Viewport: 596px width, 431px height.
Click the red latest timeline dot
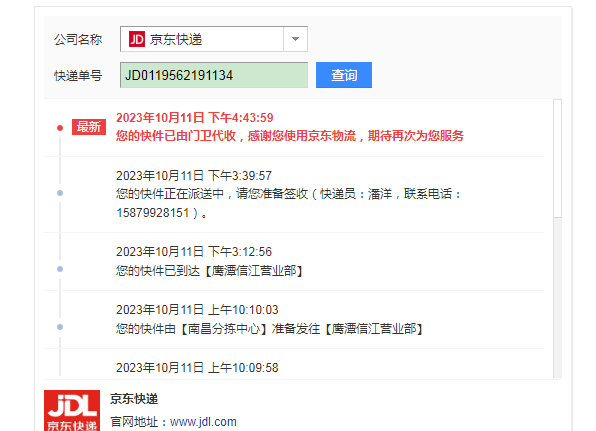click(x=60, y=128)
